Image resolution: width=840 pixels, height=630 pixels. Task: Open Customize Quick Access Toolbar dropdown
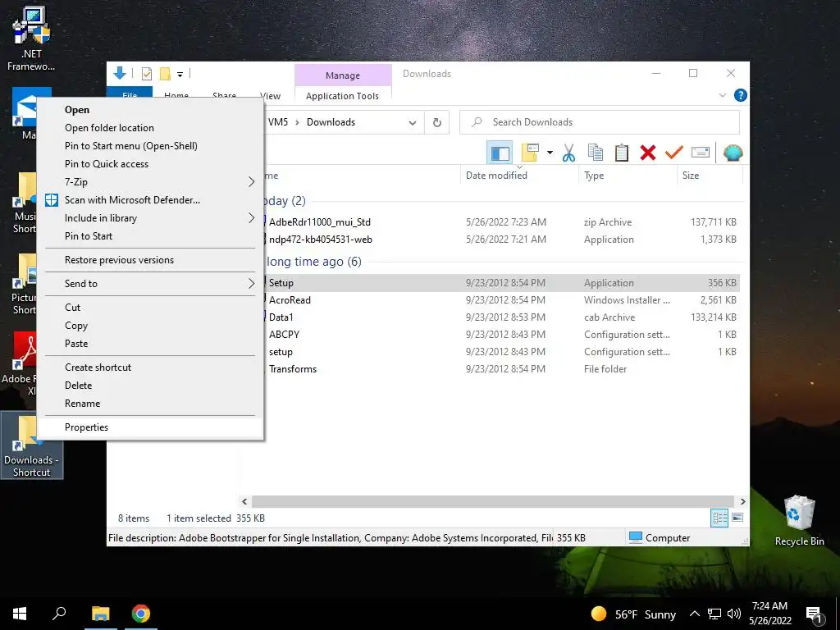point(180,75)
